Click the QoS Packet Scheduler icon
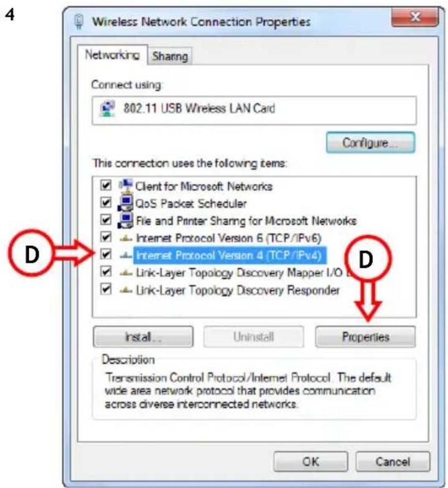This screenshot has width=448, height=488. [x=126, y=203]
